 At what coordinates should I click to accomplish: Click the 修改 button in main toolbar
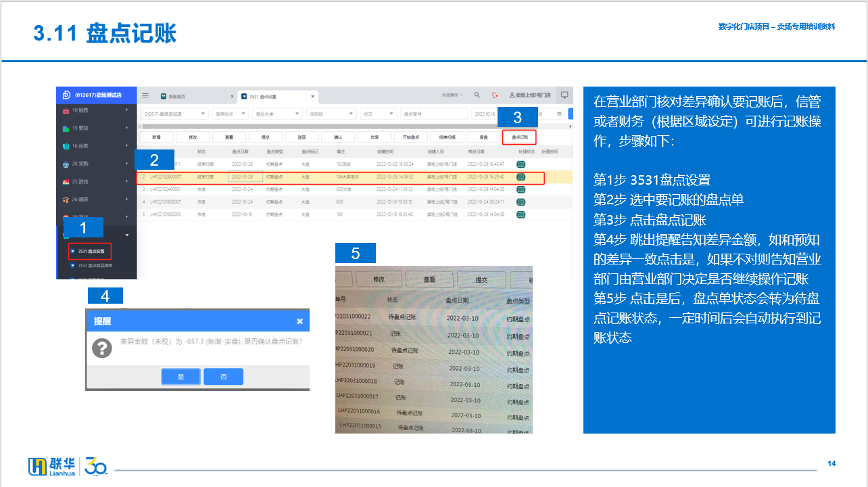(x=193, y=137)
